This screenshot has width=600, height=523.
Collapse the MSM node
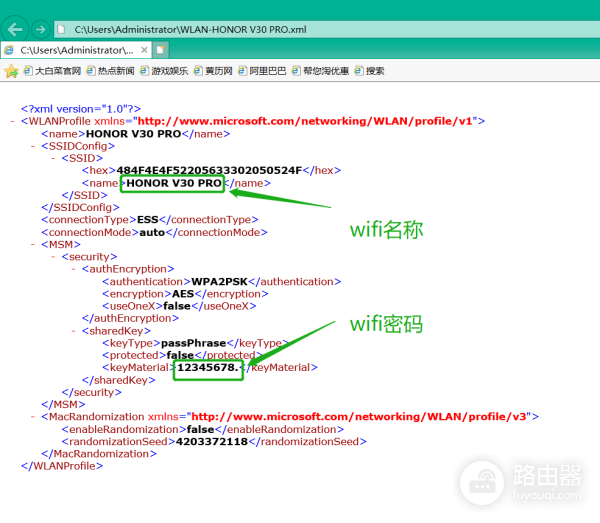click(x=33, y=244)
